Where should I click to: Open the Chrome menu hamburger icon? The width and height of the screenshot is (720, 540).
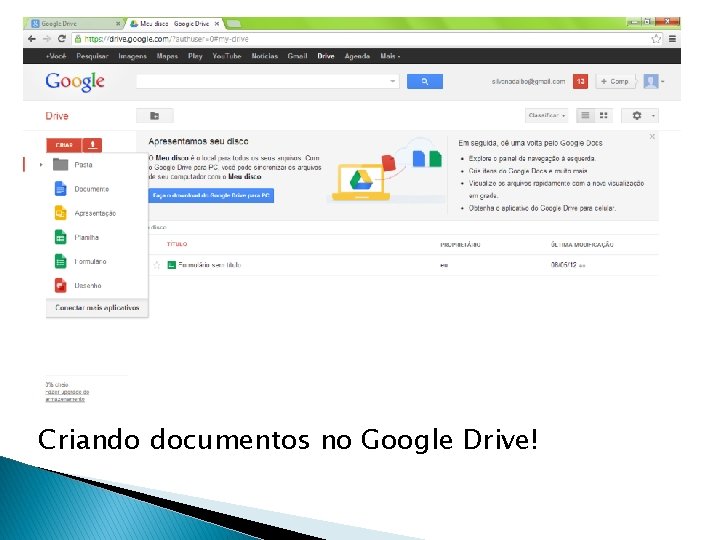pyautogui.click(x=672, y=39)
